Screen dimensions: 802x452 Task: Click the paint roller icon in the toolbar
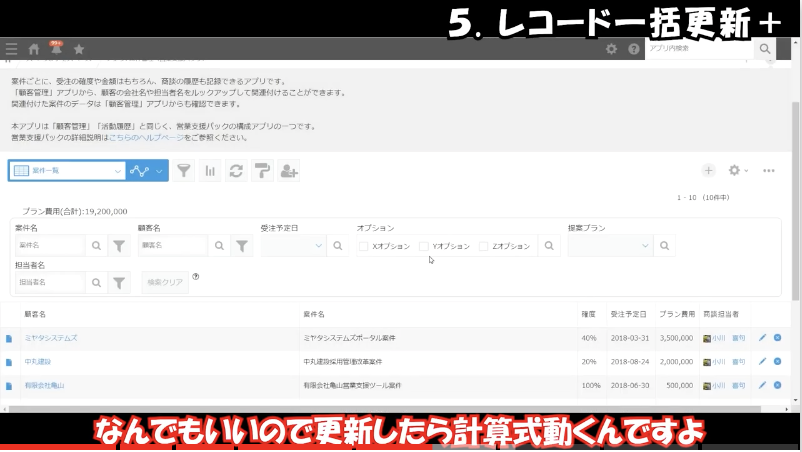click(263, 171)
